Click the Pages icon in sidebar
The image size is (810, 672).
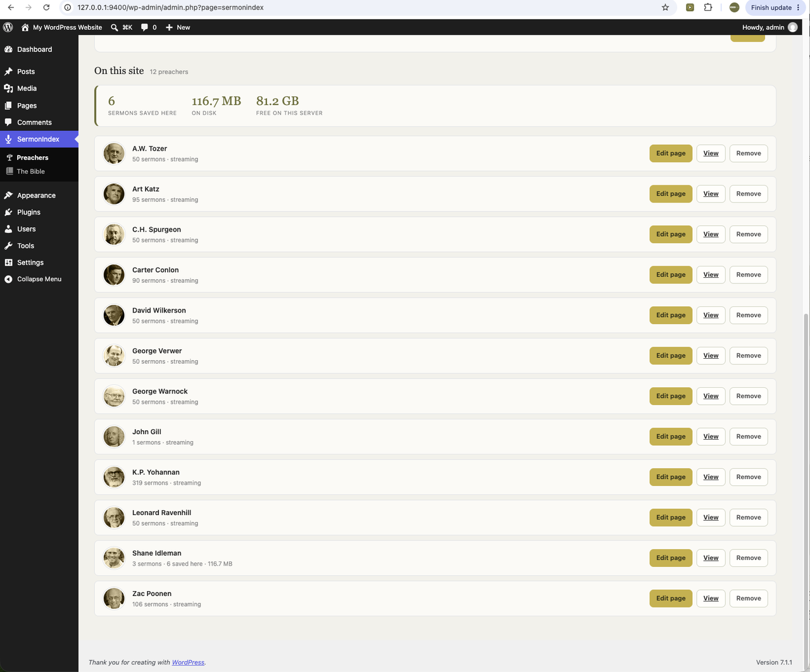[x=8, y=106]
